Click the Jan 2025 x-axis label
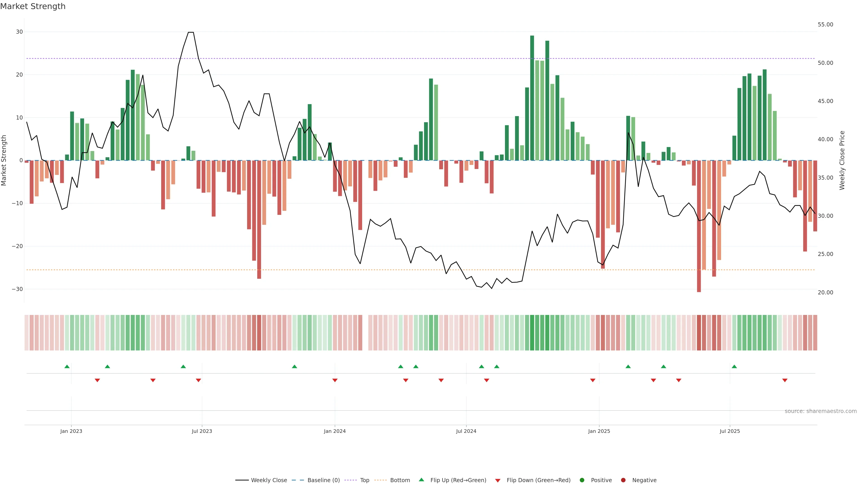This screenshot has width=868, height=488. pos(599,431)
